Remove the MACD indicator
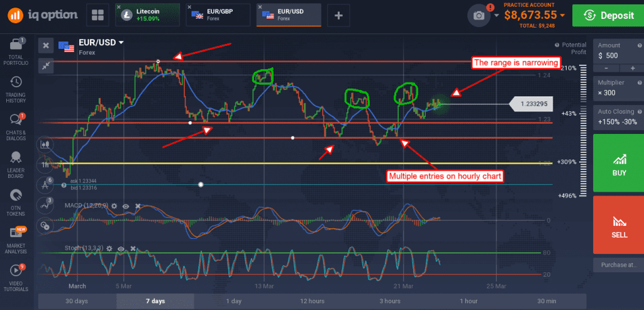 (138, 205)
